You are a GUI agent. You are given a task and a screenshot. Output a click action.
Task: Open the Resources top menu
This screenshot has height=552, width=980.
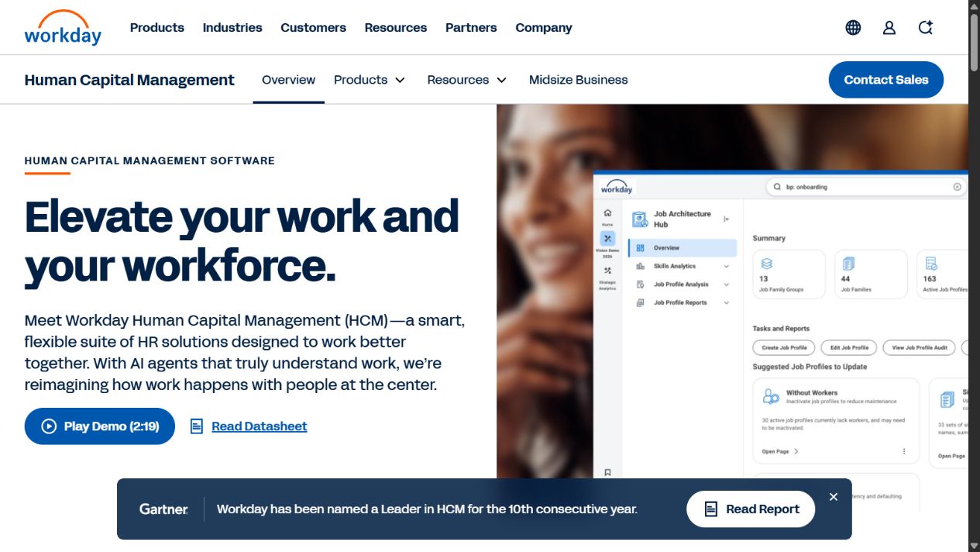(396, 28)
